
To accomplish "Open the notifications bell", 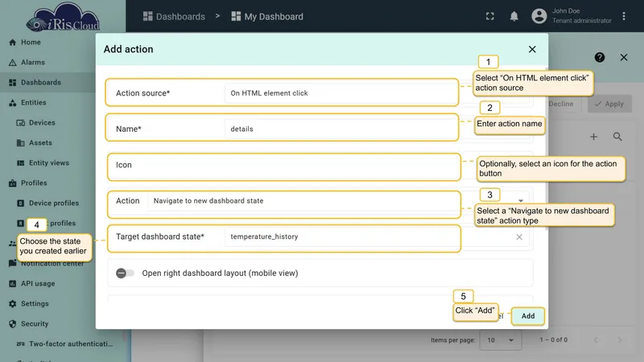I will (x=514, y=16).
